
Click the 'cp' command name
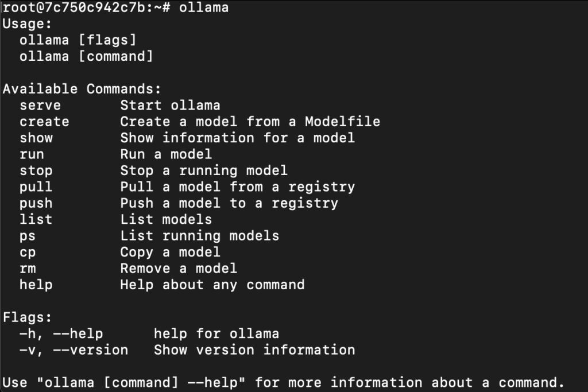click(28, 252)
